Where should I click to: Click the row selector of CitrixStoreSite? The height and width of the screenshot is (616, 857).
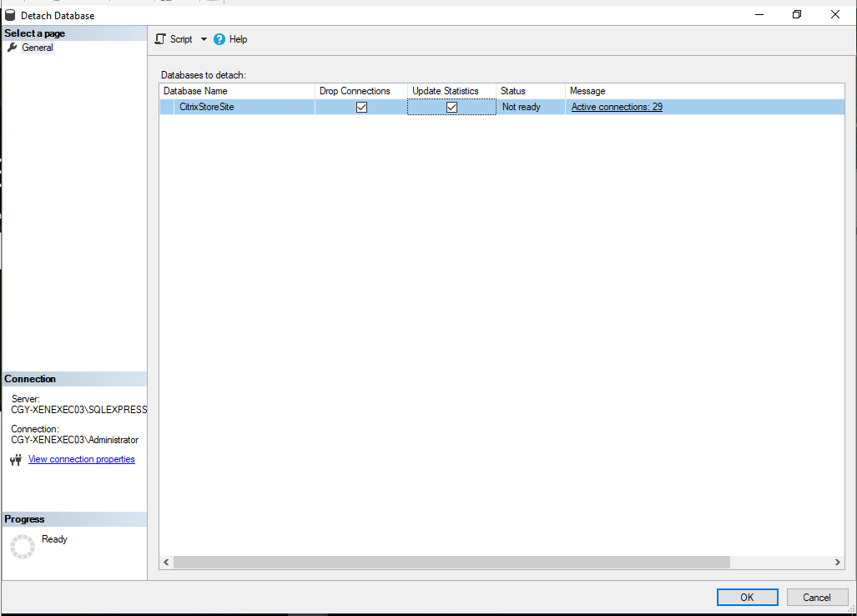tap(167, 107)
